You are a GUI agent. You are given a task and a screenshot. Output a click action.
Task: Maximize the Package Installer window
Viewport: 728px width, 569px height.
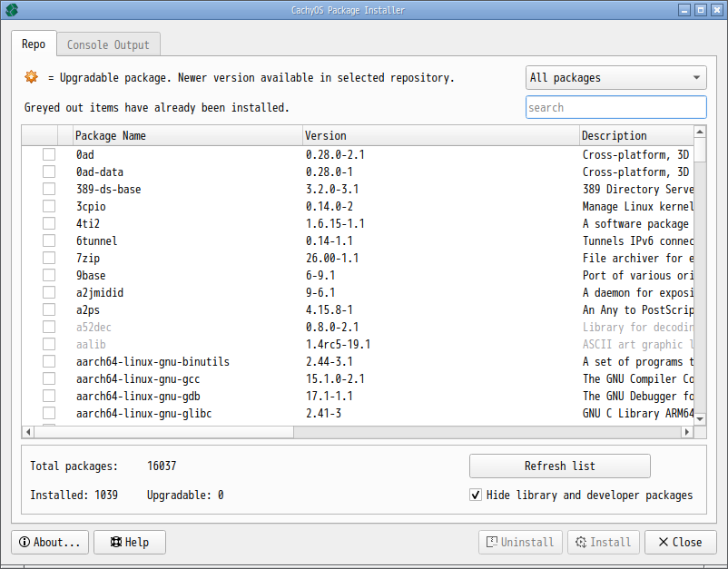[x=701, y=10]
